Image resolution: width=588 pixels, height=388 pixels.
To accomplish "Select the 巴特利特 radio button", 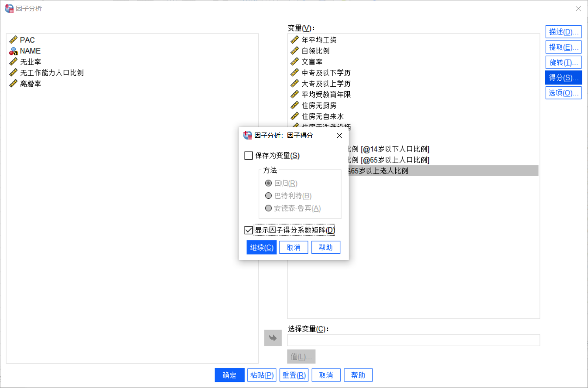I will coord(268,196).
